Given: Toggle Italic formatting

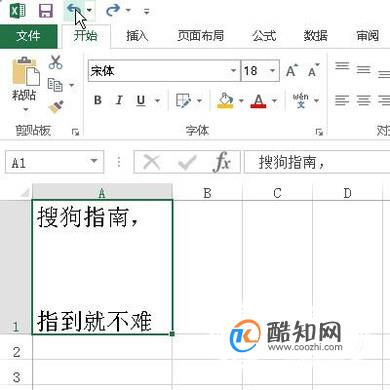Looking at the screenshot, I should (119, 100).
